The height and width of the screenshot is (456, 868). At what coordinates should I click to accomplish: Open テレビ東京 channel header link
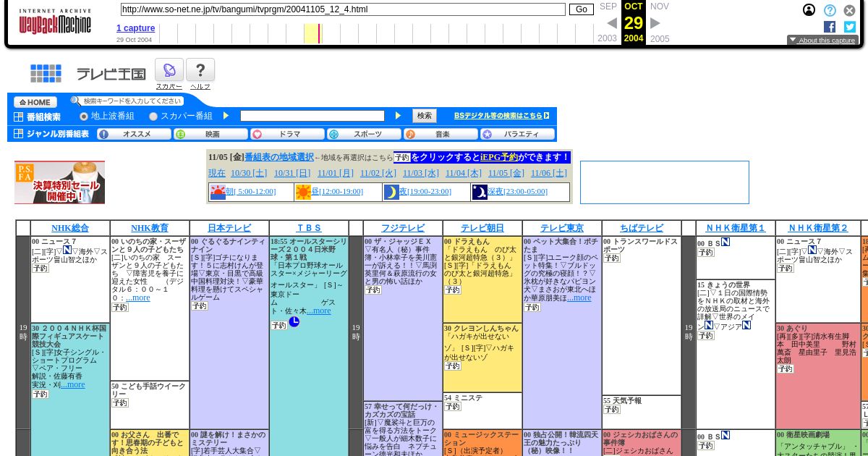(562, 228)
